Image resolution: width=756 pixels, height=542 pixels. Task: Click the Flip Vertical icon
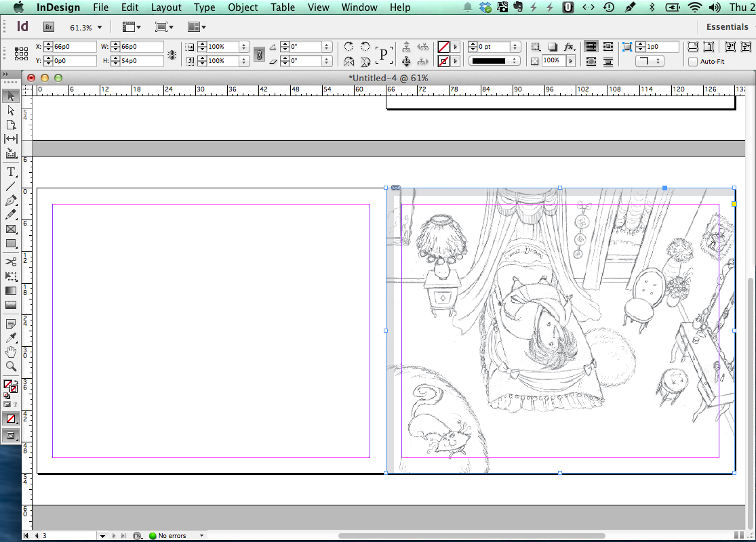click(x=365, y=61)
